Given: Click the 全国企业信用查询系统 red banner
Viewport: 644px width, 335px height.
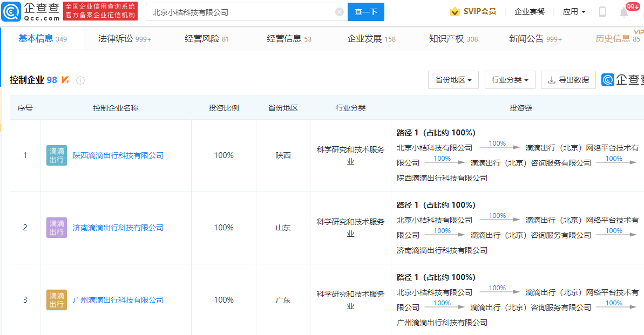Looking at the screenshot, I should tap(100, 11).
